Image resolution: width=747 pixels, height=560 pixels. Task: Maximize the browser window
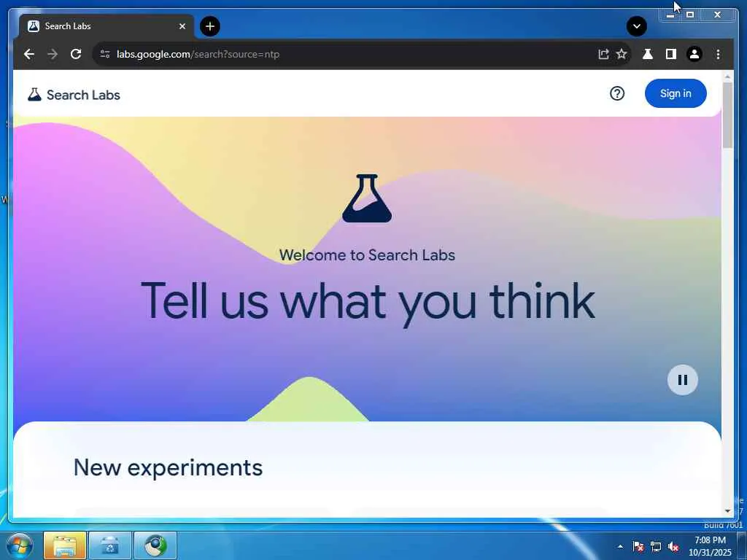[x=690, y=15]
